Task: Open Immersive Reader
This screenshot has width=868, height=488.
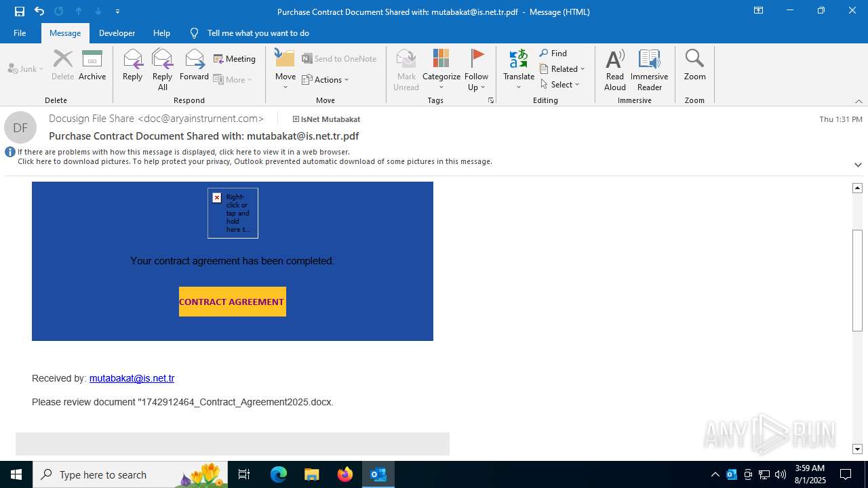Action: tap(650, 70)
